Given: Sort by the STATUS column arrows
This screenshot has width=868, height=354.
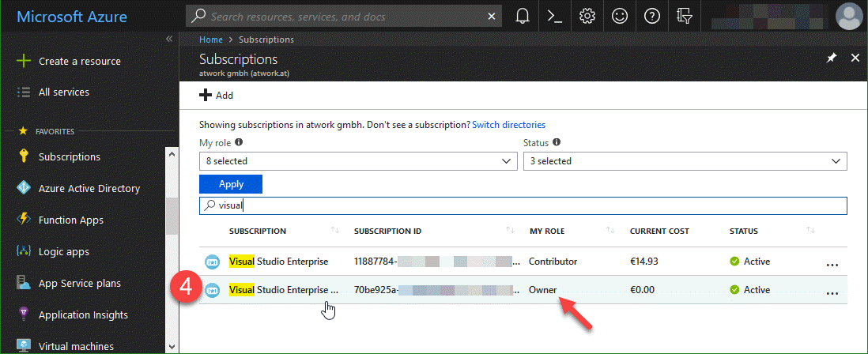Looking at the screenshot, I should [810, 230].
